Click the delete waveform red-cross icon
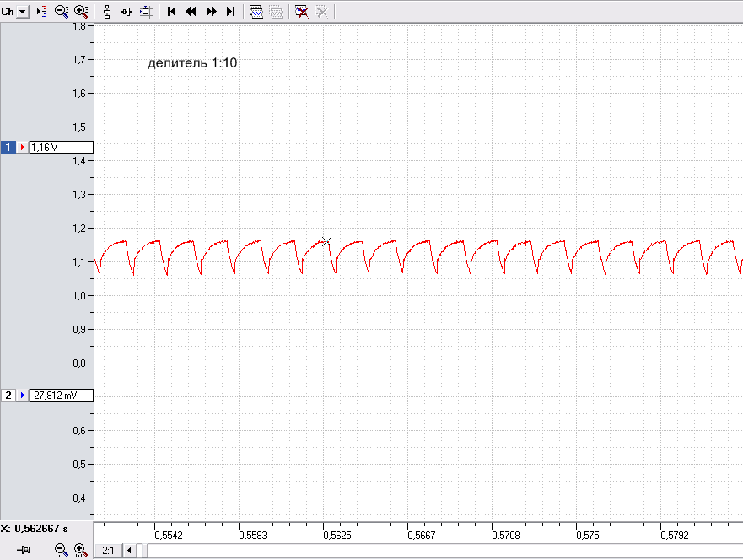The image size is (743, 560). click(x=301, y=11)
